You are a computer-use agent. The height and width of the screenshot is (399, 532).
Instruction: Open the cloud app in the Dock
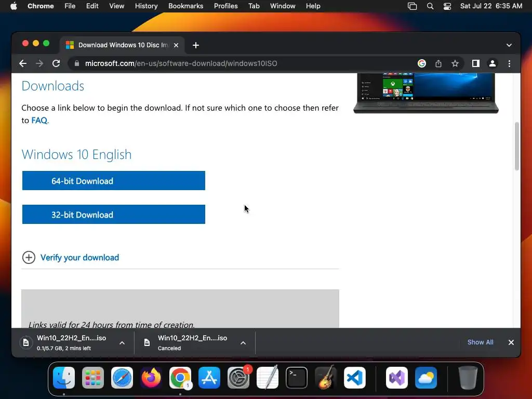tap(426, 378)
